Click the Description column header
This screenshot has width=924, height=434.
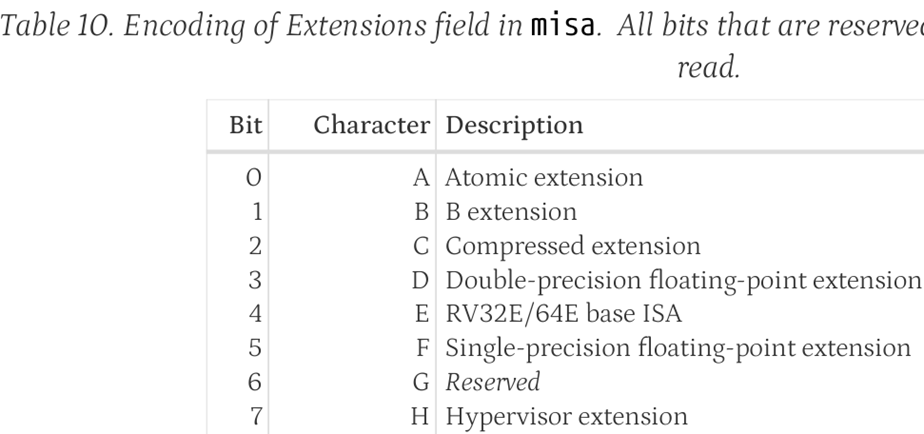coord(514,125)
